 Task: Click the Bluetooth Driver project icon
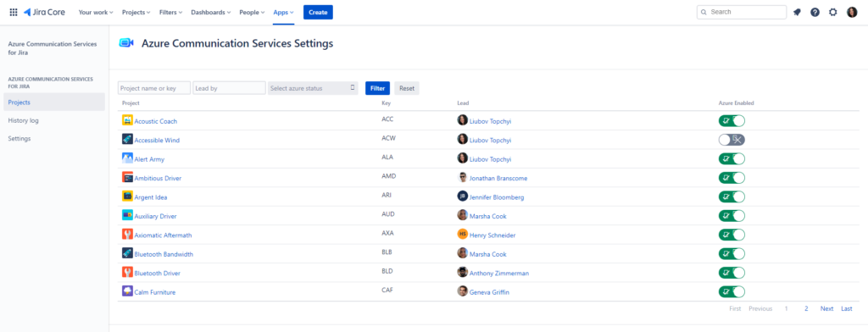pyautogui.click(x=127, y=272)
